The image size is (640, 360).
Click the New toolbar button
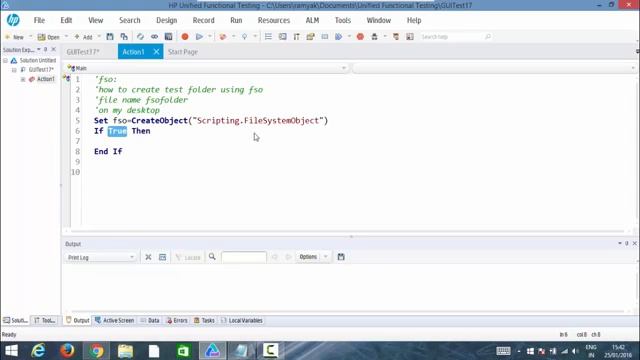coord(15,37)
